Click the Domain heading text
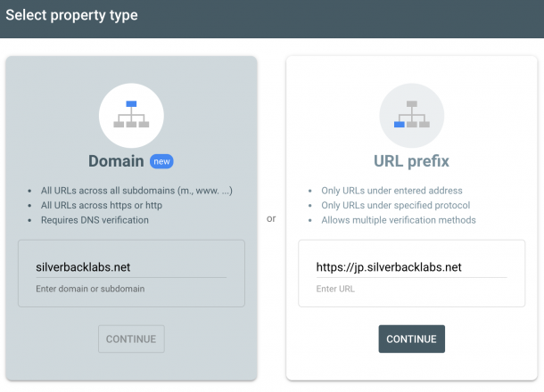 116,161
